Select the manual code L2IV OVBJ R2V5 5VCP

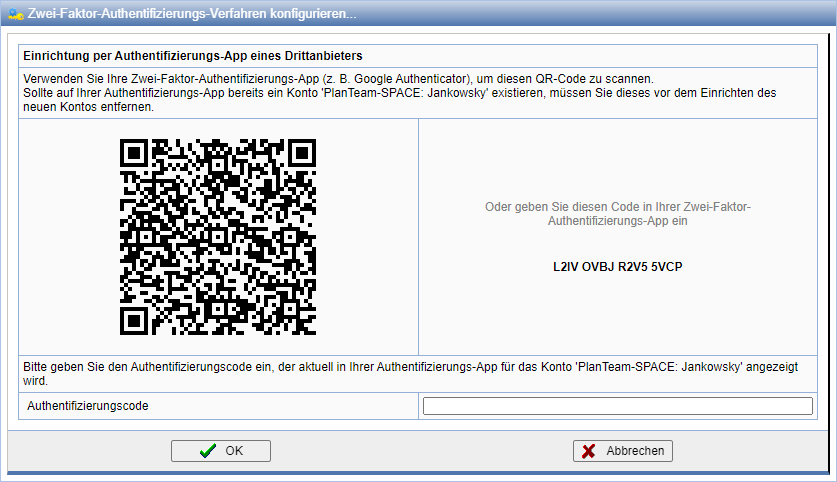point(617,268)
